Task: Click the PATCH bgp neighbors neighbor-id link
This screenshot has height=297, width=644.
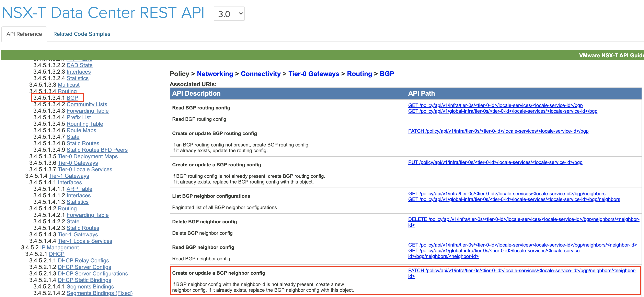Action: click(x=522, y=271)
